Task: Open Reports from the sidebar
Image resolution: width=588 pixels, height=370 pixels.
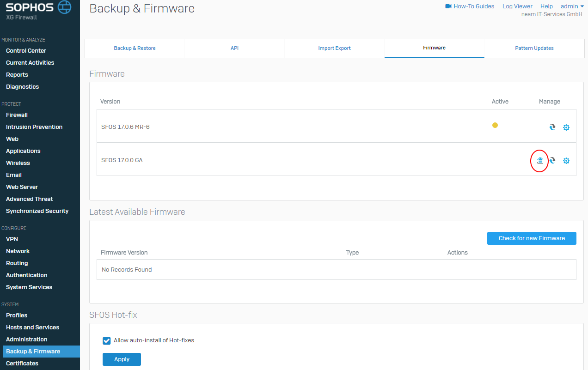Action: point(17,75)
